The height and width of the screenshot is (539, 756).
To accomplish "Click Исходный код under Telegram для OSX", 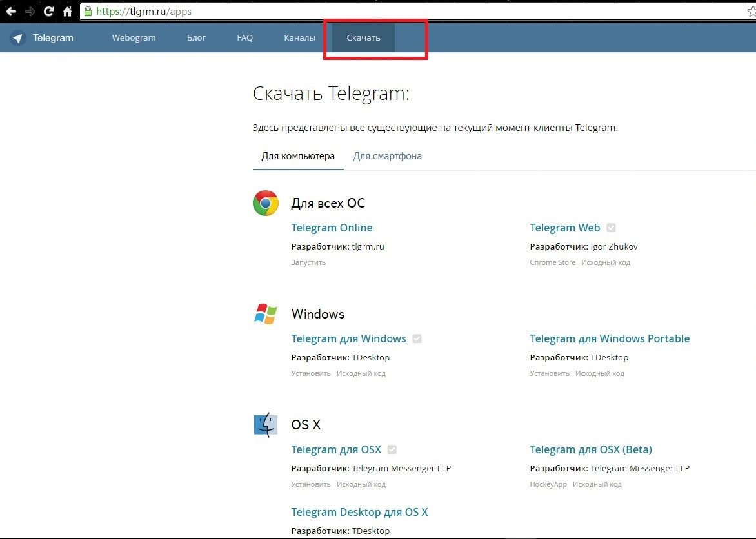I will (361, 484).
